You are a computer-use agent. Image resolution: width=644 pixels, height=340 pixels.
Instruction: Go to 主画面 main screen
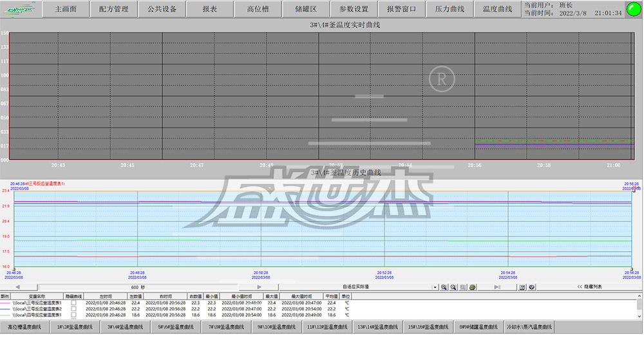click(x=66, y=10)
